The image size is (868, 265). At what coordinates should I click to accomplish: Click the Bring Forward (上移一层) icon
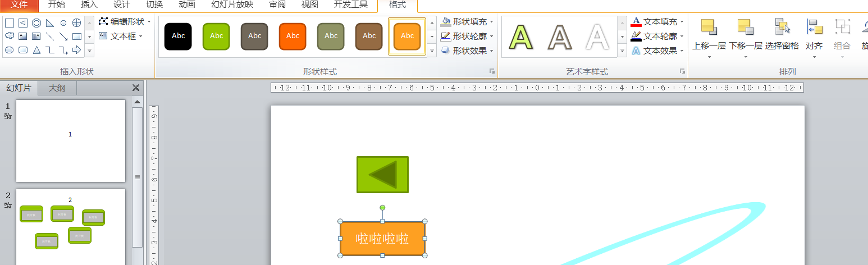[x=709, y=27]
